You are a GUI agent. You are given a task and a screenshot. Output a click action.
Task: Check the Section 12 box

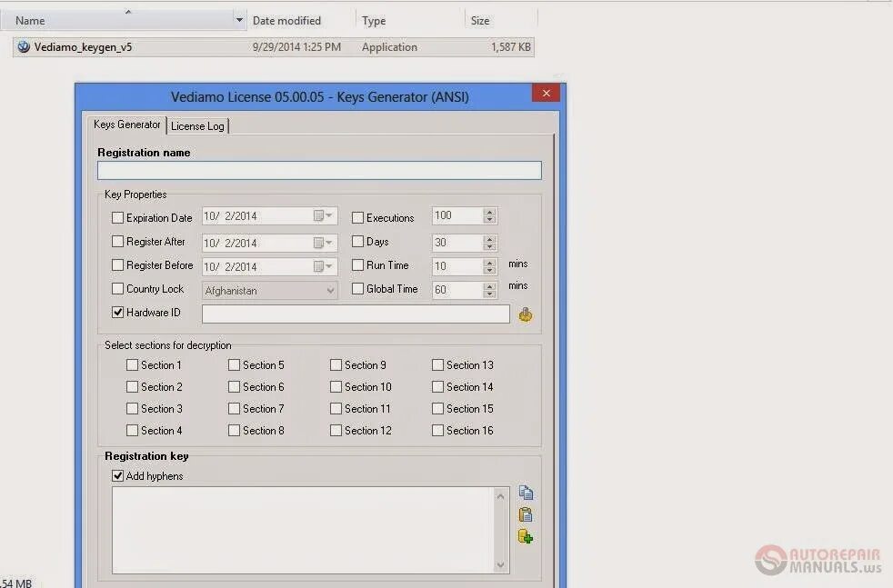pyautogui.click(x=336, y=430)
